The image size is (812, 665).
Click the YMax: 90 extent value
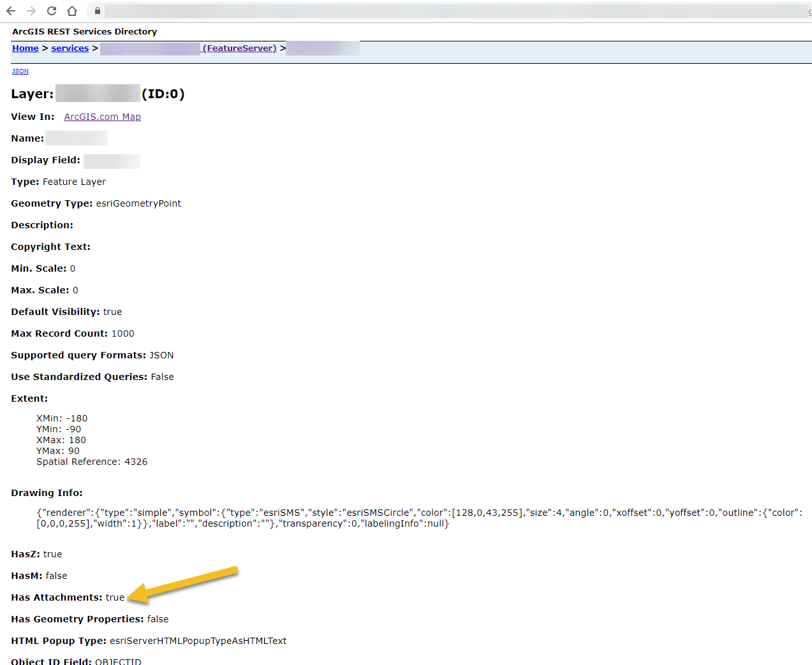pos(58,451)
